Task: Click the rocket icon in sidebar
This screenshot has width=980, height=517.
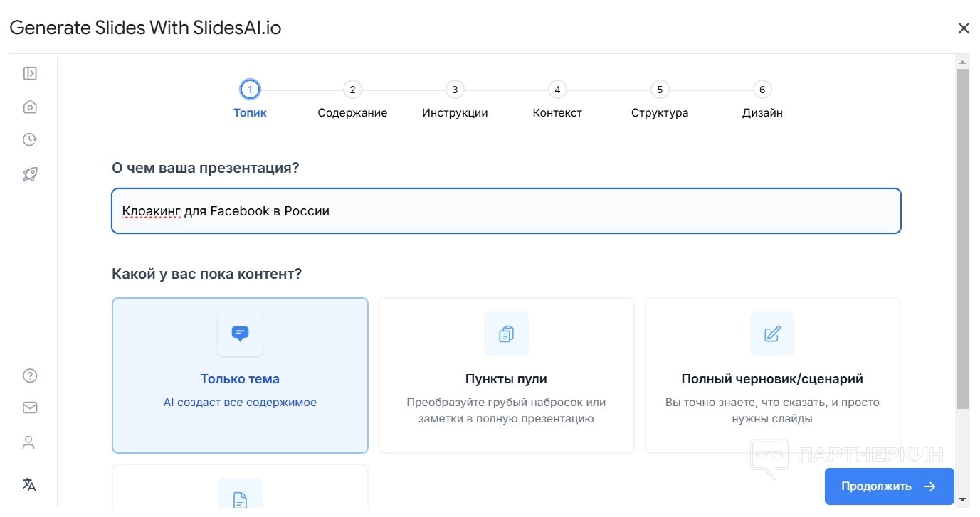Action: (x=30, y=174)
